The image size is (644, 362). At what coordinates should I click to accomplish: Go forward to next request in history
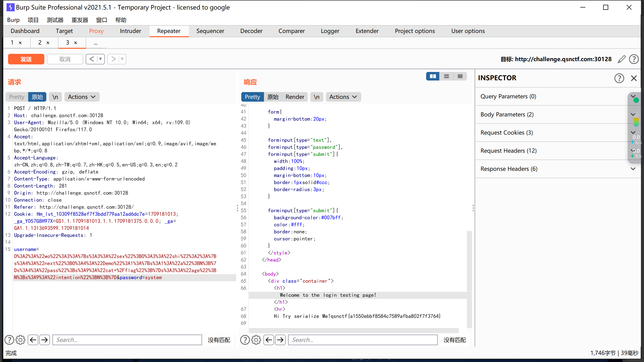click(x=113, y=59)
